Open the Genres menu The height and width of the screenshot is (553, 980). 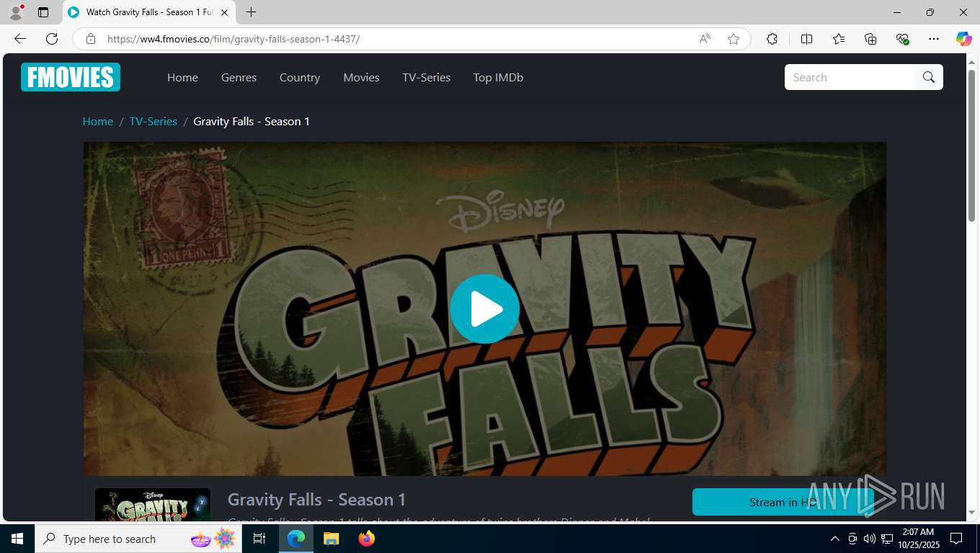click(239, 77)
